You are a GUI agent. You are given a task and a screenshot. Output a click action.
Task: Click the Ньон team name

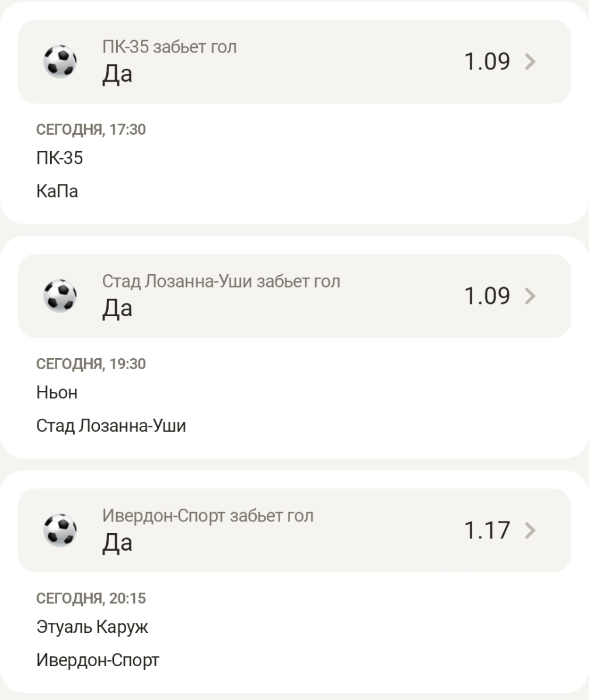(x=57, y=393)
